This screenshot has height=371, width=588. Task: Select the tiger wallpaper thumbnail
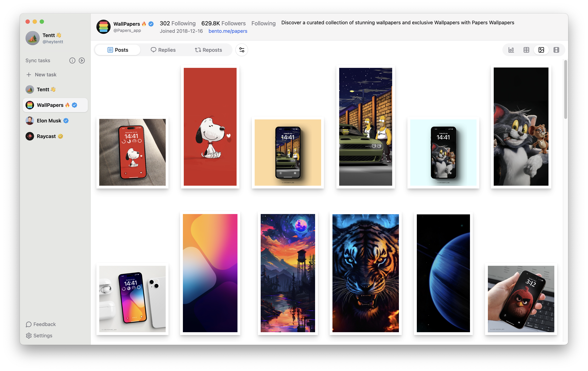(x=365, y=273)
